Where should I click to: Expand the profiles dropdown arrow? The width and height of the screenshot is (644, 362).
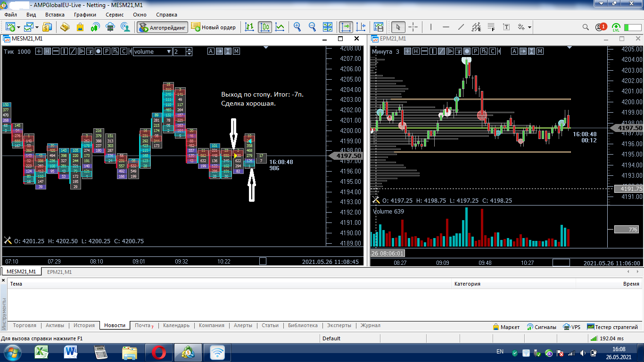click(37, 27)
